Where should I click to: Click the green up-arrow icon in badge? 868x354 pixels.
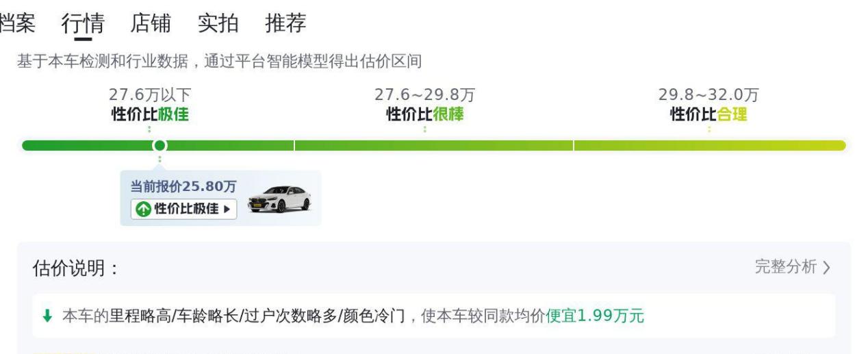coord(142,209)
